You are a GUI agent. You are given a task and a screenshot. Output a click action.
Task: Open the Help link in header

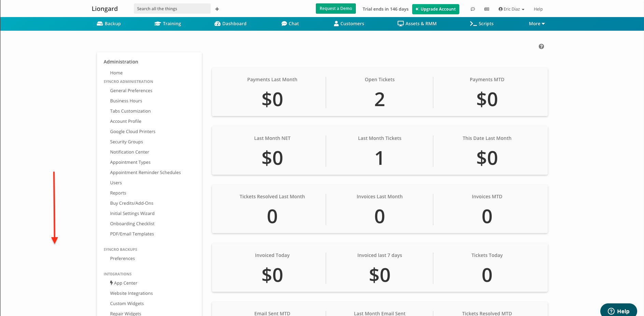point(538,9)
